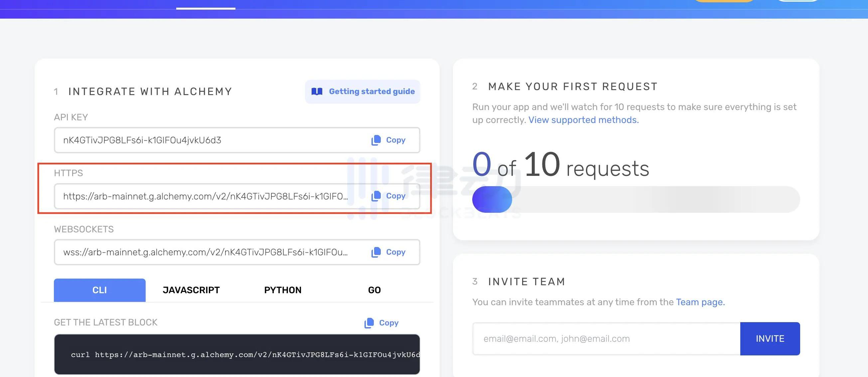Switch to the GO code tab
This screenshot has height=377, width=868.
(374, 290)
